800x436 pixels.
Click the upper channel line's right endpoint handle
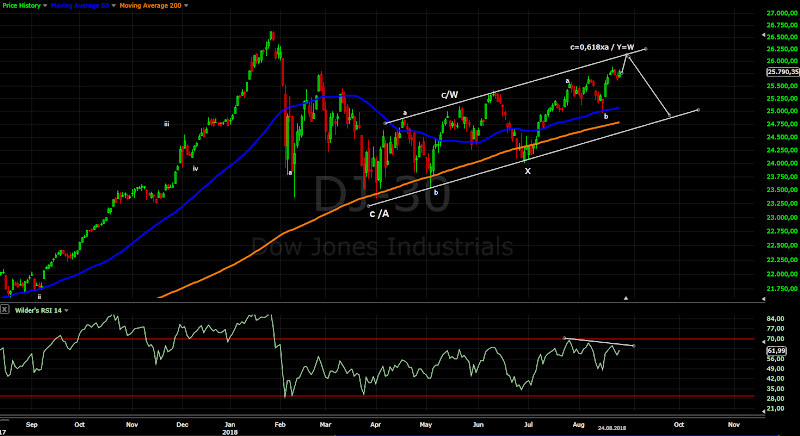coord(645,49)
